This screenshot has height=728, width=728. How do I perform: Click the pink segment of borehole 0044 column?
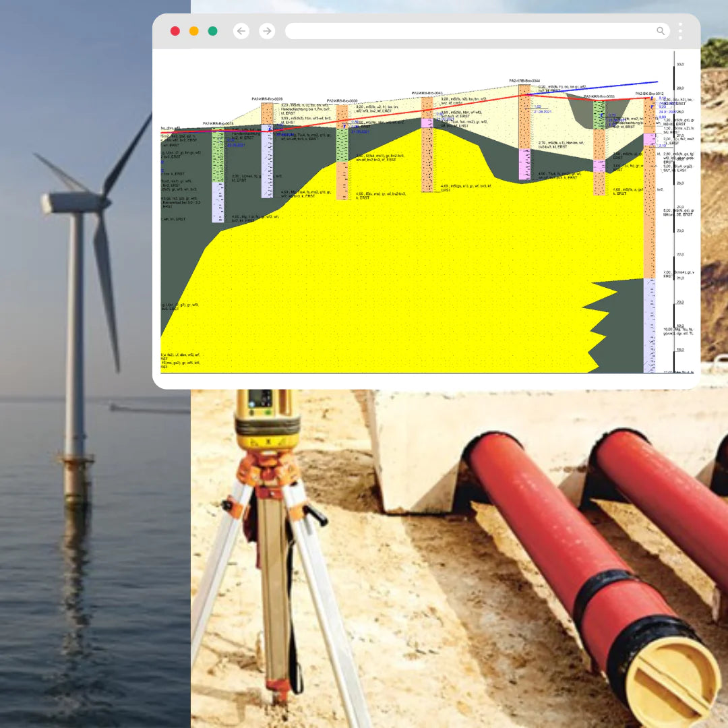point(524,164)
